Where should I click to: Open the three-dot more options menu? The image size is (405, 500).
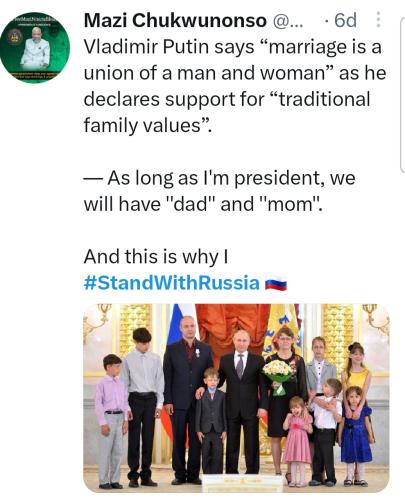click(x=378, y=20)
